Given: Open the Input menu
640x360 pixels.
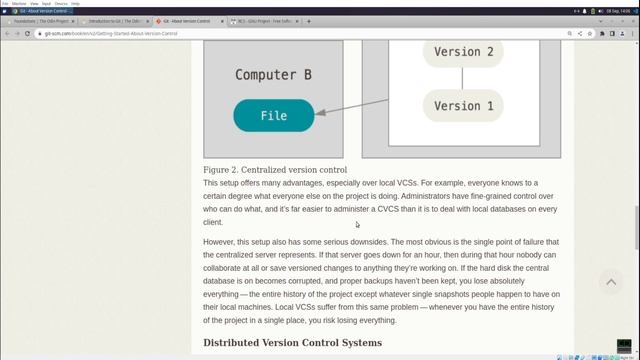Looking at the screenshot, I should coord(46,4).
